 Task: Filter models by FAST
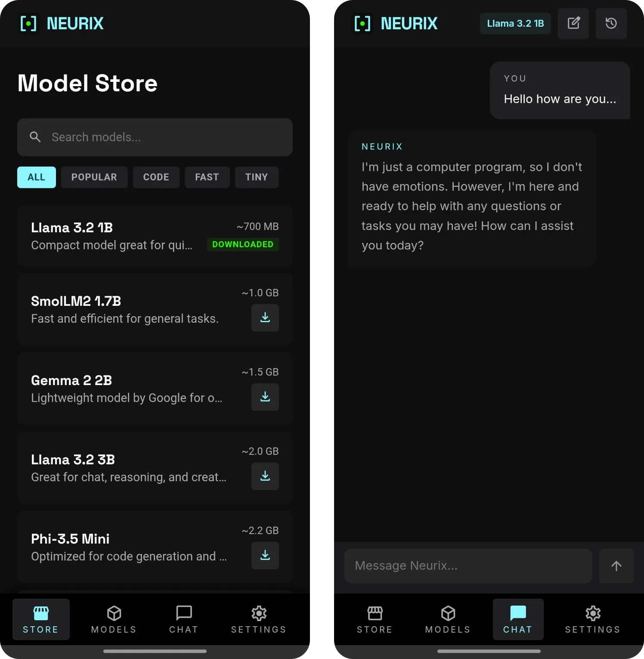coord(207,177)
